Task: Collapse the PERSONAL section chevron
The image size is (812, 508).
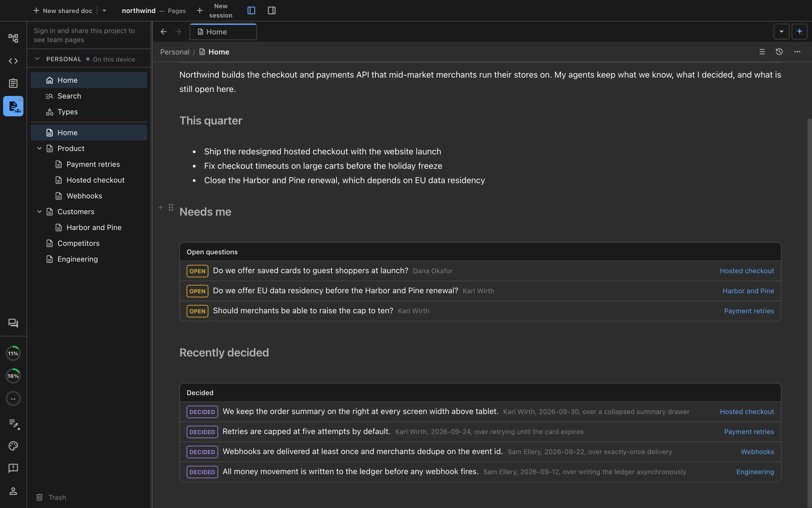Action: tap(37, 59)
